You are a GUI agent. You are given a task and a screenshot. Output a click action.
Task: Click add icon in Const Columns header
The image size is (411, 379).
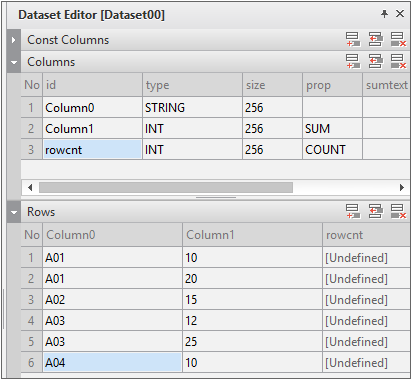[353, 40]
